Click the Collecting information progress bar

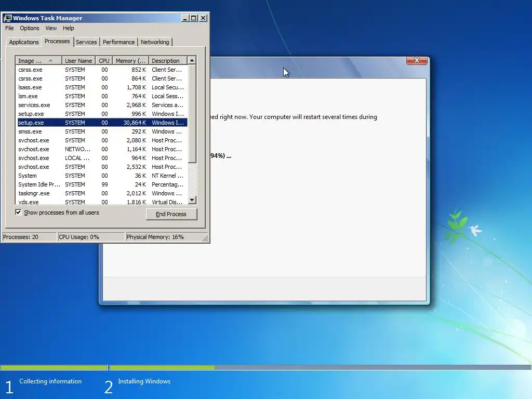tap(54, 367)
